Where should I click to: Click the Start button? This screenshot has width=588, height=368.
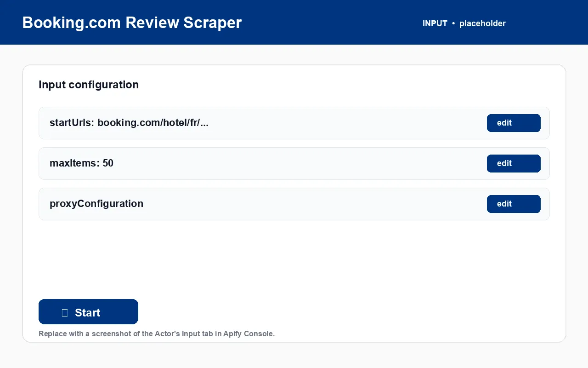(x=88, y=311)
